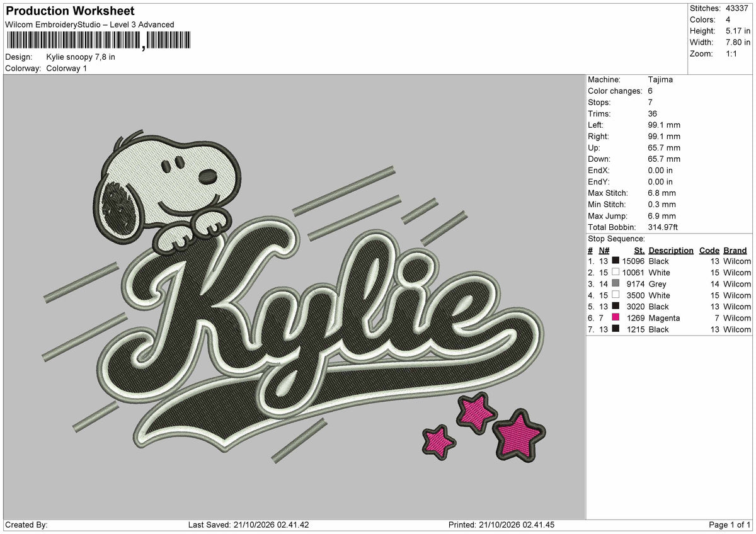Image resolution: width=756 pixels, height=534 pixels.
Task: Click the magenta swatch in stop row 6
Action: coord(616,317)
